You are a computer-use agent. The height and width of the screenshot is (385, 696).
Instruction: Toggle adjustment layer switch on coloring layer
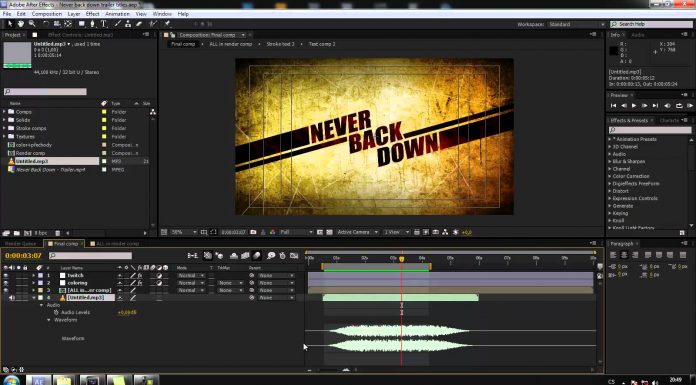tap(159, 283)
